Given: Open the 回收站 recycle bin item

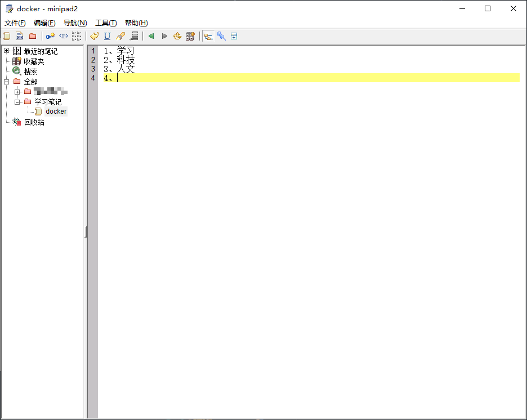Looking at the screenshot, I should tap(34, 122).
